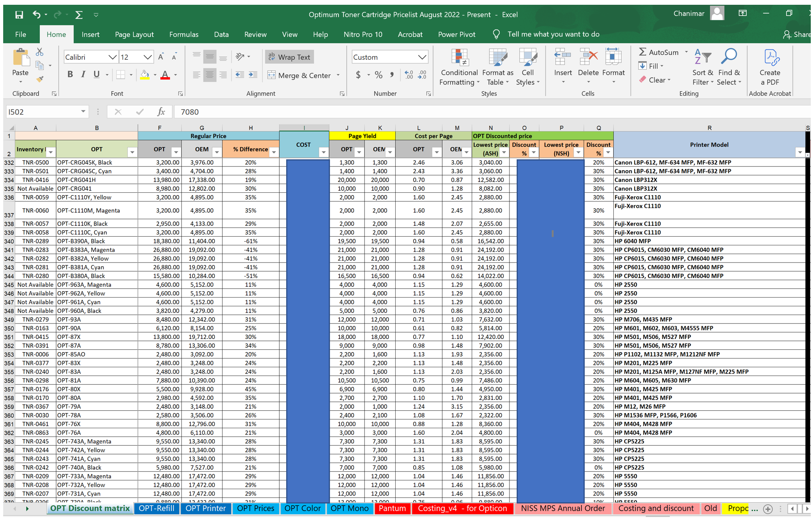The width and height of the screenshot is (812, 519).
Task: Click the Increase Decimal icon
Action: 409,75
